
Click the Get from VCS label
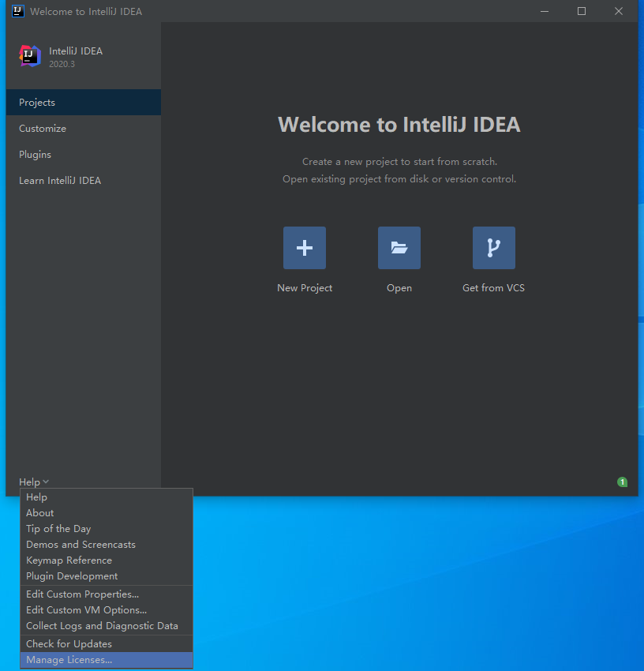click(493, 288)
